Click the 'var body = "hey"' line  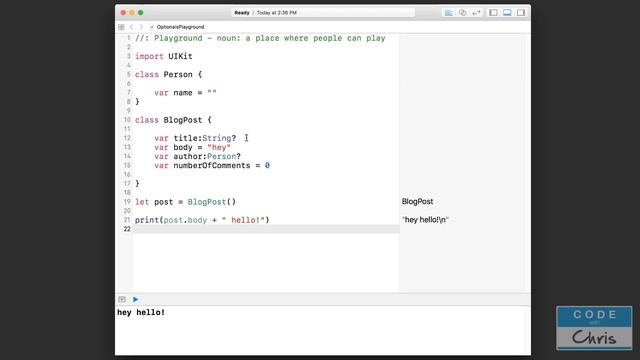tap(192, 147)
